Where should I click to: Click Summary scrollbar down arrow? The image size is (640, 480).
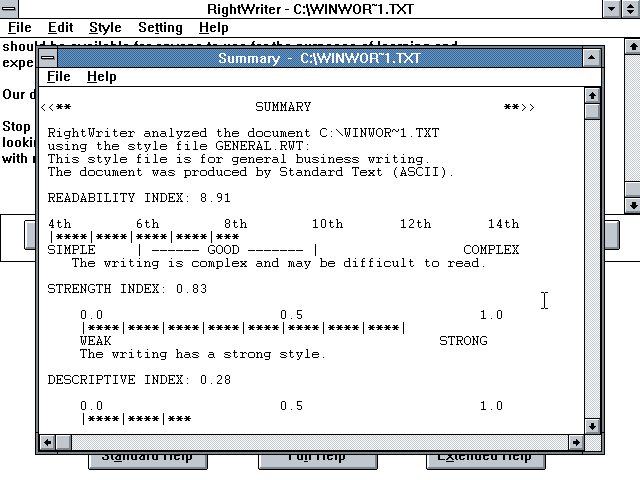coord(592,427)
